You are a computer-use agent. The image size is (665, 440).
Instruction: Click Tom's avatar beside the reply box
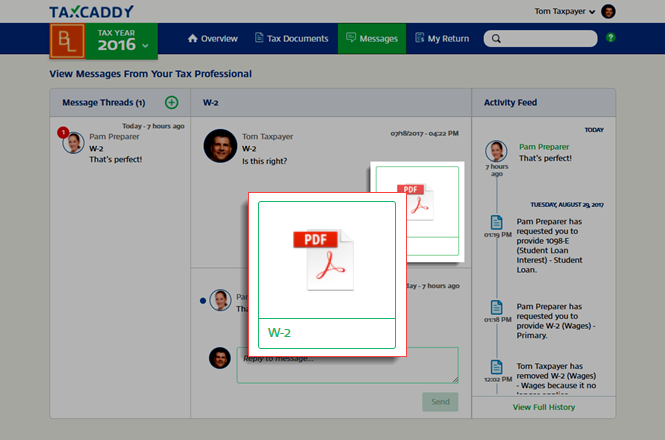pos(220,358)
